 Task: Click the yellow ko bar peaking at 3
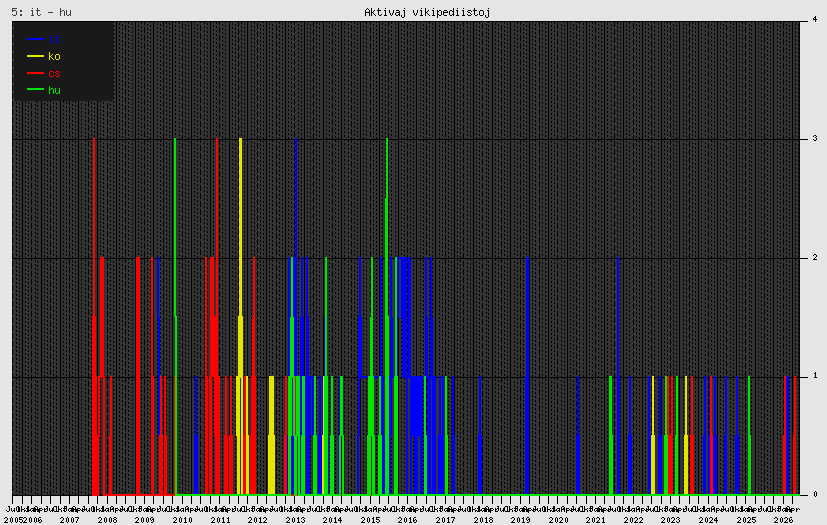pos(241,317)
